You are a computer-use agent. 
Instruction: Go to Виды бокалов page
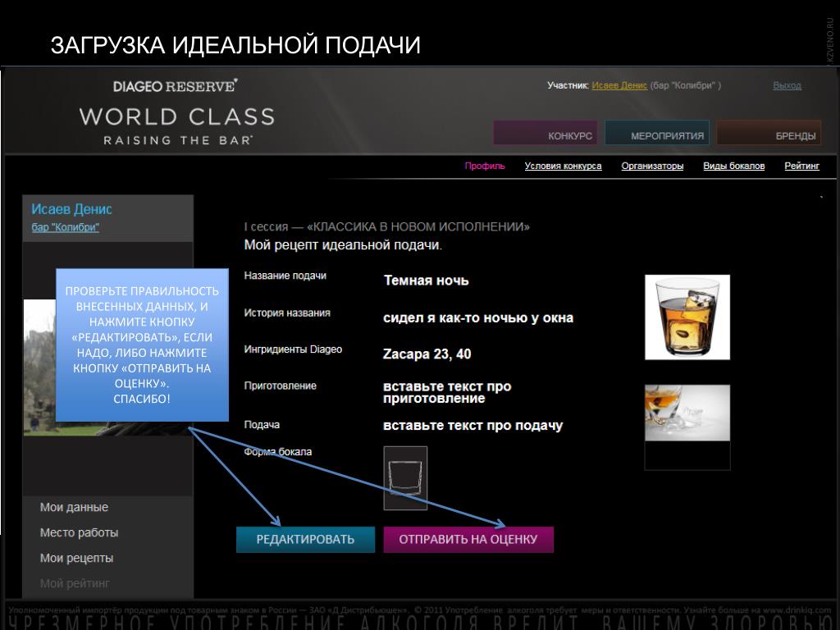(x=734, y=166)
